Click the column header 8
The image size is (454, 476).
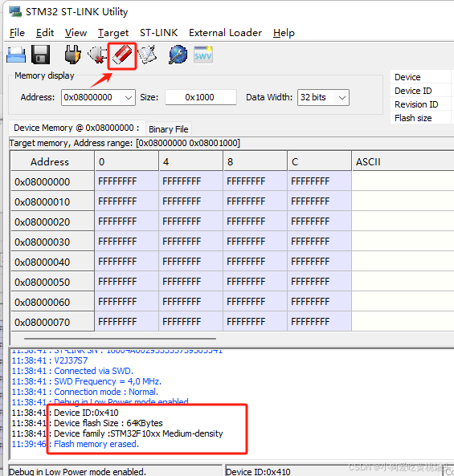tap(256, 161)
